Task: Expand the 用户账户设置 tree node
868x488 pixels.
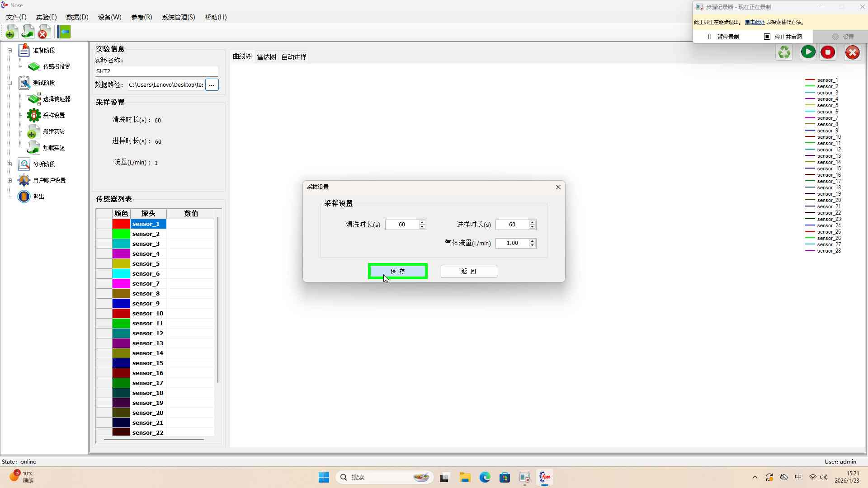Action: point(9,180)
